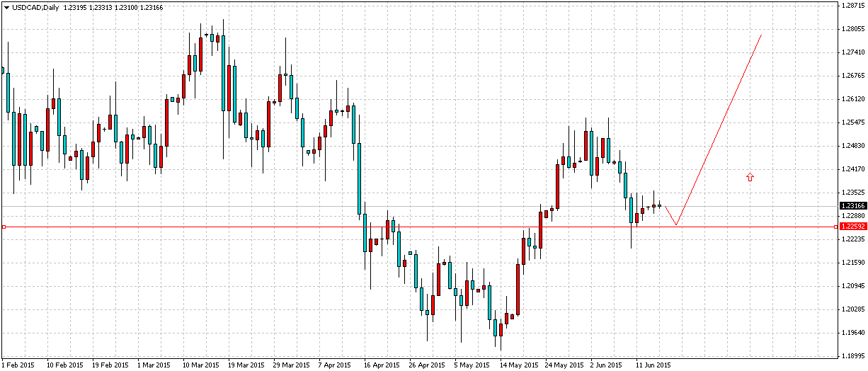The width and height of the screenshot is (868, 371).
Task: Click the 1.21590 price axis label
Action: point(852,263)
